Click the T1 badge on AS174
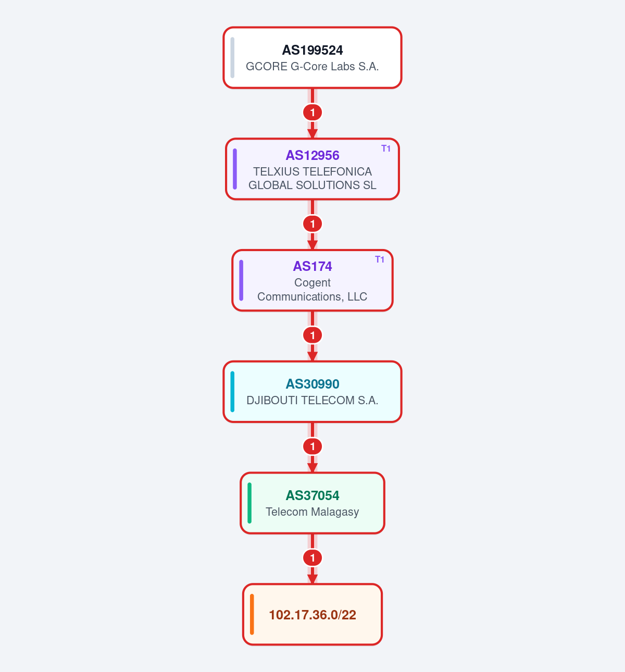The width and height of the screenshot is (625, 672). pyautogui.click(x=380, y=259)
